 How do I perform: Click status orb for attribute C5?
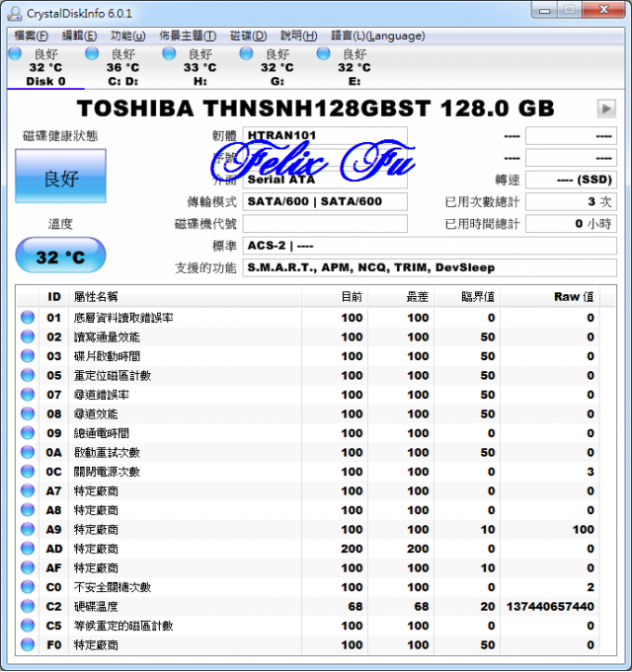(28, 627)
